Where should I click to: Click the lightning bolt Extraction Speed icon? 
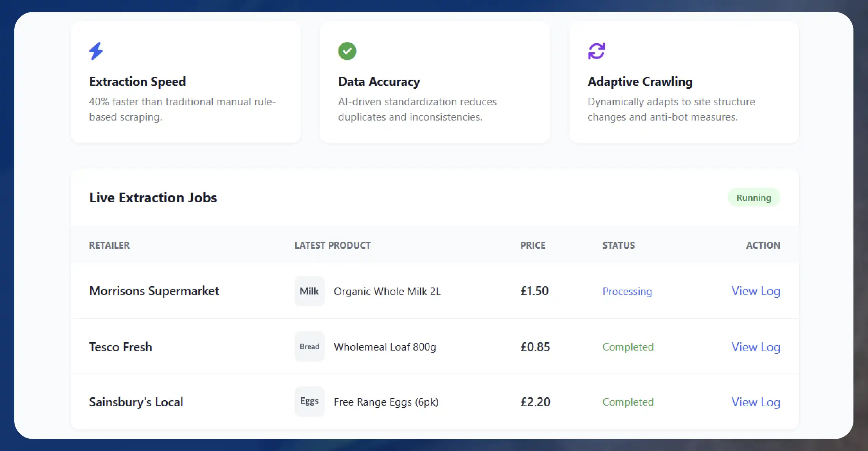coord(96,51)
